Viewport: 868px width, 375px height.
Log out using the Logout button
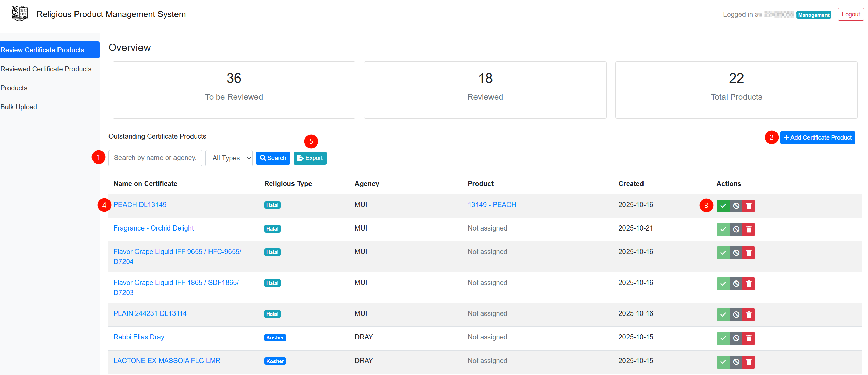(x=850, y=14)
